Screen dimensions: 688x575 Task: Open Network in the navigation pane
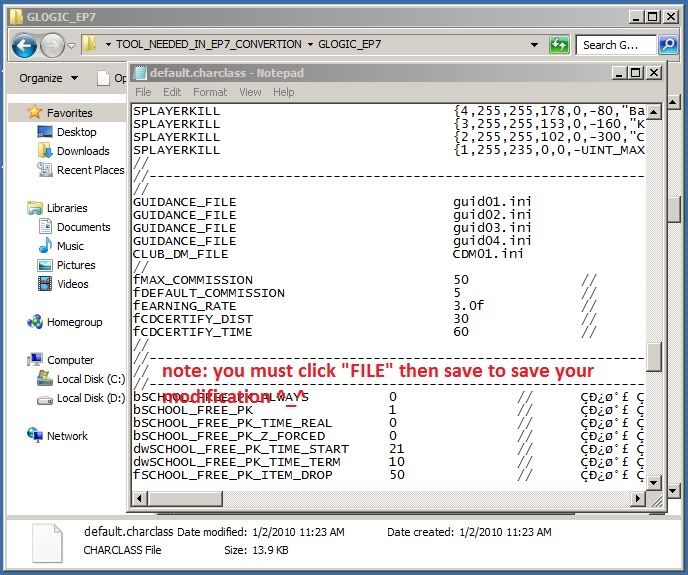(x=67, y=436)
